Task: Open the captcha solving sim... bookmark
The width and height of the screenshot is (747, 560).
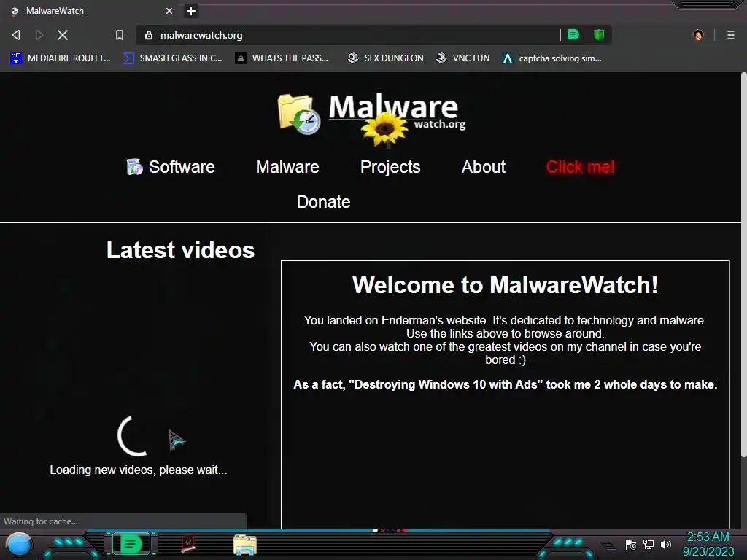Action: pyautogui.click(x=553, y=58)
